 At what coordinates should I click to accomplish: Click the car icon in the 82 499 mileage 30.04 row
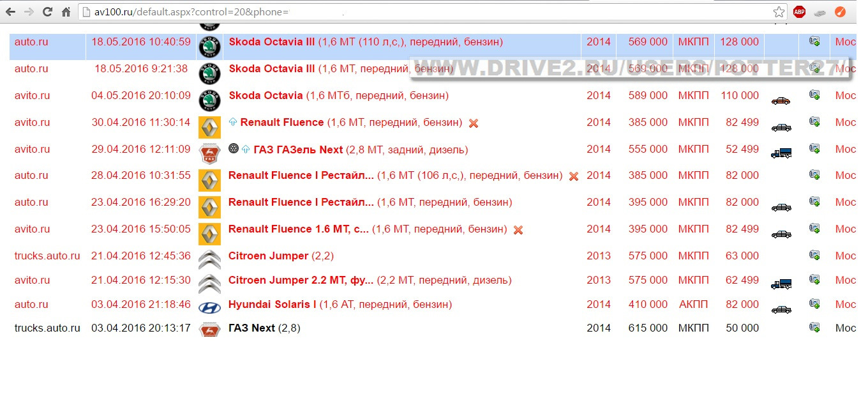pos(781,127)
